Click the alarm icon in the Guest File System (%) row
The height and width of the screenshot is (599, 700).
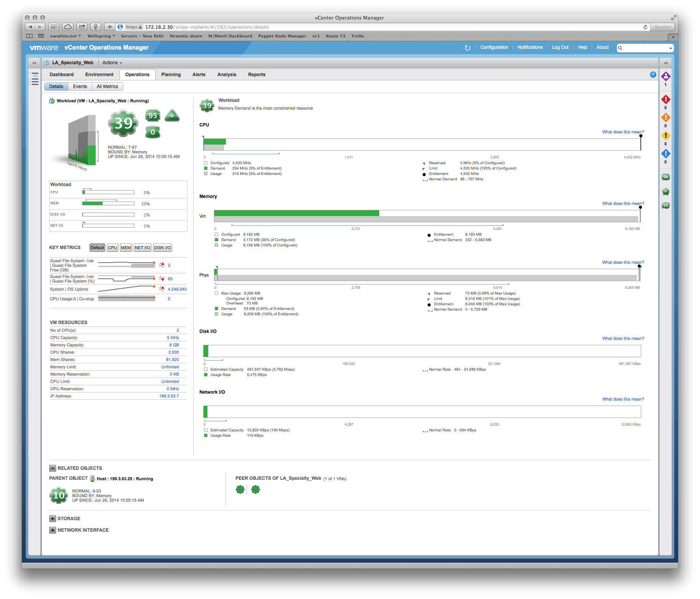(x=162, y=279)
